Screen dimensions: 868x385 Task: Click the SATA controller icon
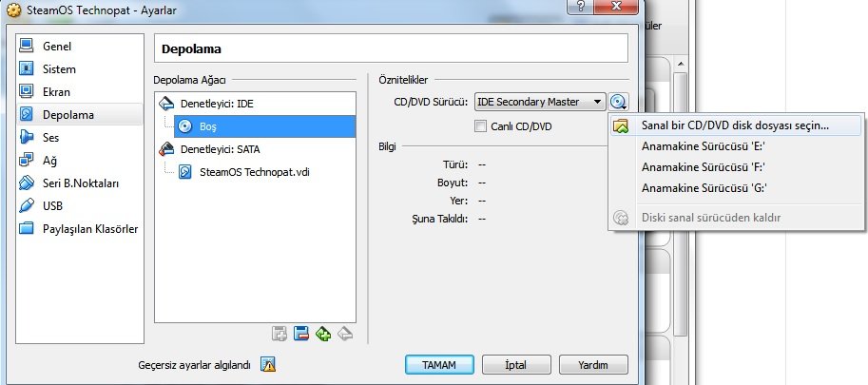[x=166, y=149]
